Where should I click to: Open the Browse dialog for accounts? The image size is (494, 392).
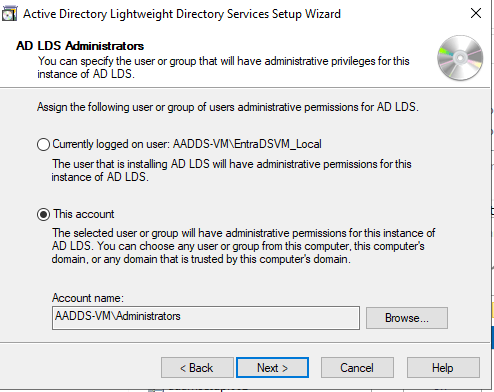point(407,318)
